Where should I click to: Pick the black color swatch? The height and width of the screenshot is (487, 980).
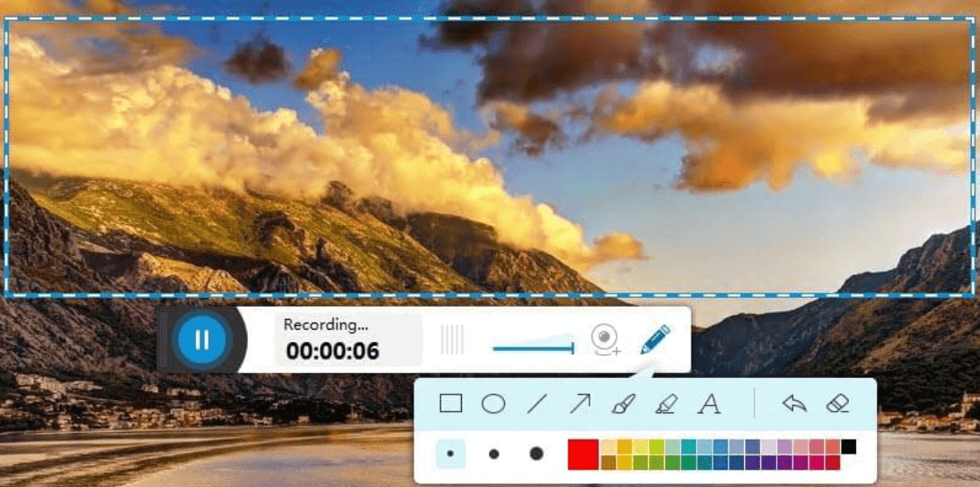pos(848,447)
